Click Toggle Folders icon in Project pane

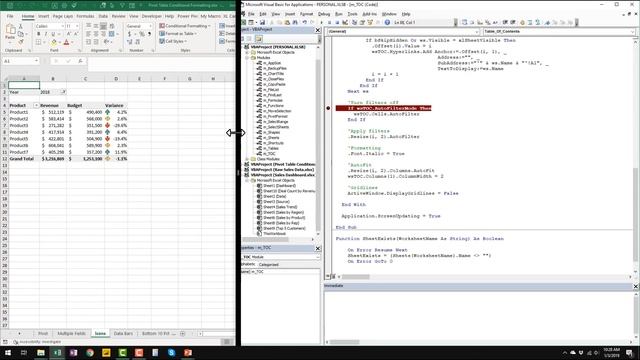click(x=259, y=39)
